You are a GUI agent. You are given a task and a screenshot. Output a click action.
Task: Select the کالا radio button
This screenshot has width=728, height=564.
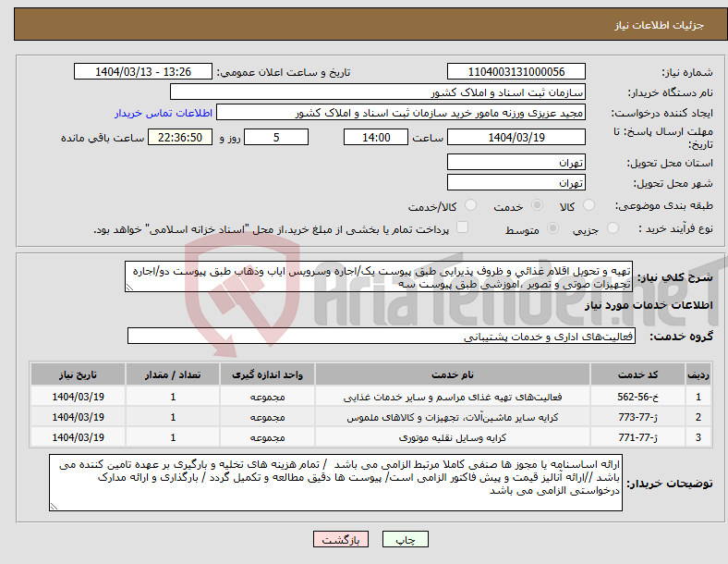(588, 205)
